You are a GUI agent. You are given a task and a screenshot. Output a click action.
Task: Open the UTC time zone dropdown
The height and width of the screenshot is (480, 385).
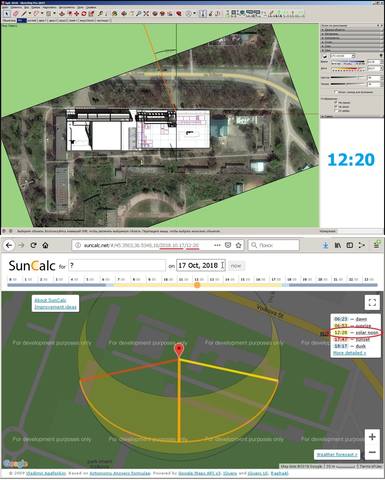coord(343,56)
